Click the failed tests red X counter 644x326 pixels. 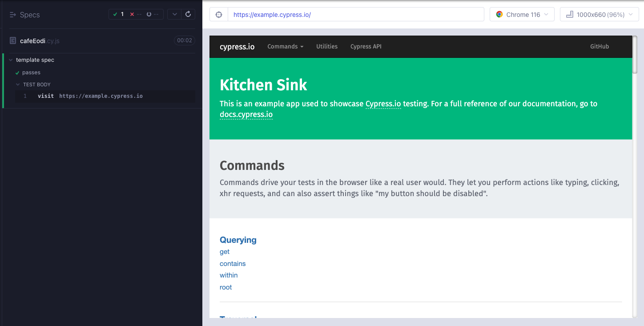pyautogui.click(x=136, y=14)
